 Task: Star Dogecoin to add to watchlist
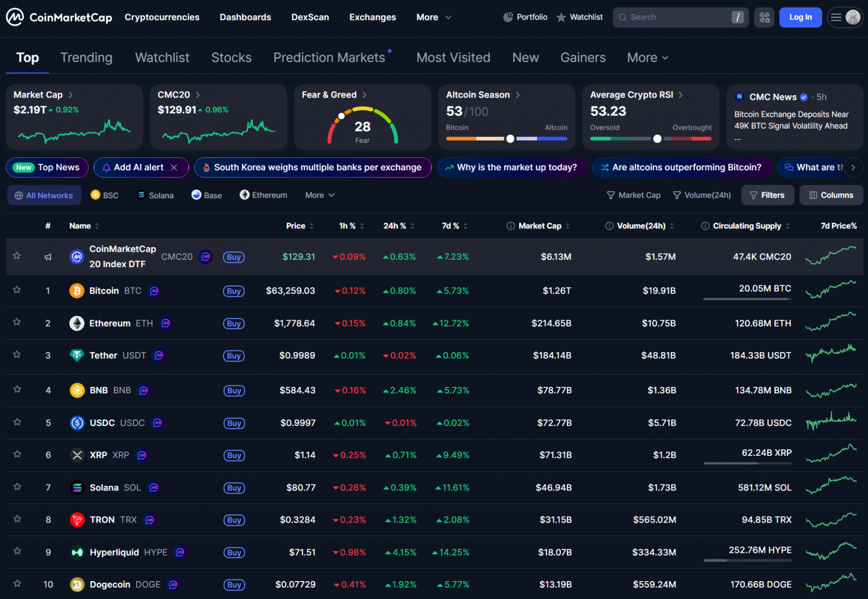pyautogui.click(x=17, y=583)
